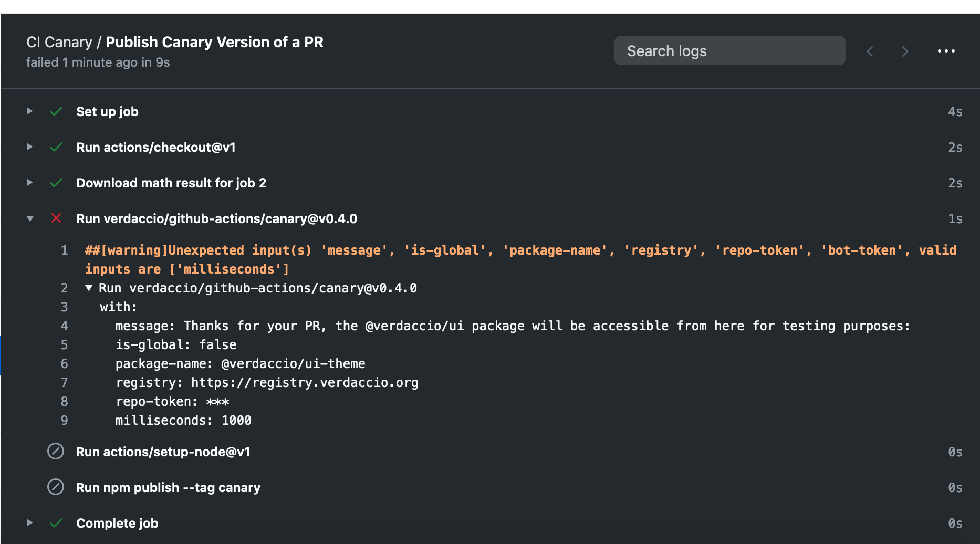Collapse the failed verdaccio canary step

point(30,218)
